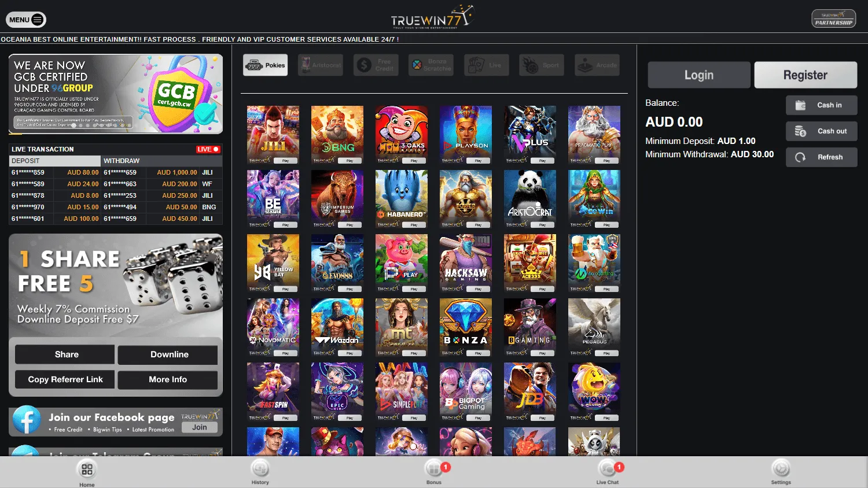Open the MENU hamburger button

[x=26, y=20]
